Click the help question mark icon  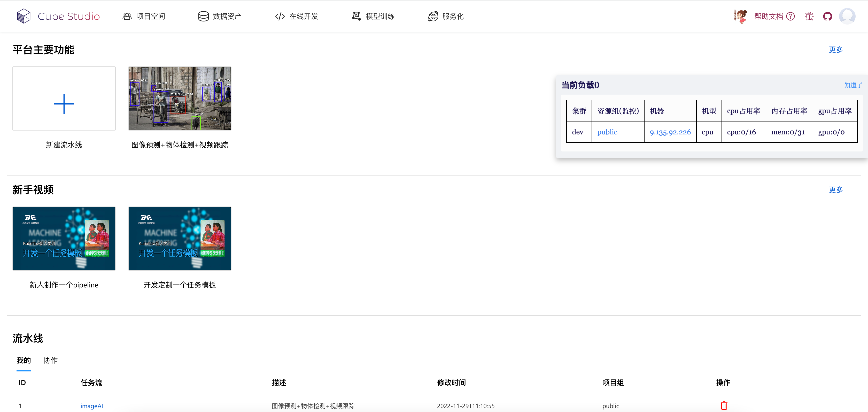(x=790, y=16)
